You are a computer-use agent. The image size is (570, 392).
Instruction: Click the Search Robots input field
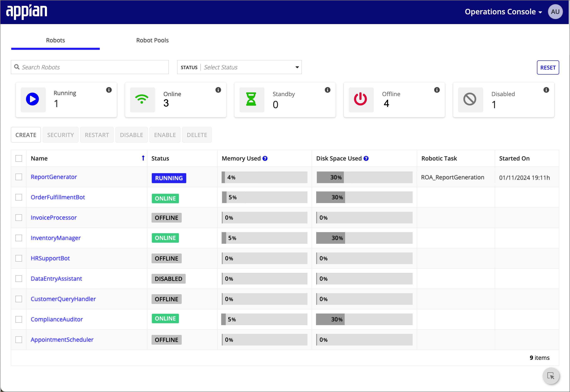(x=90, y=67)
